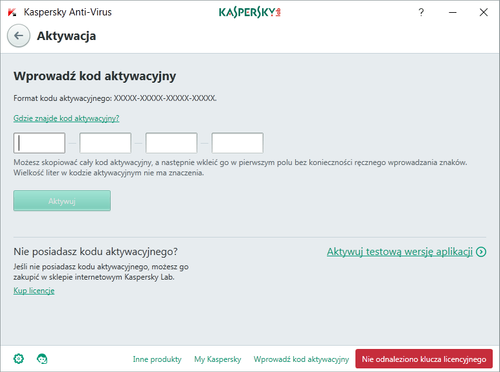Click 'Kaspersky Anti-Virus' title bar text
This screenshot has width=500, height=372.
coord(68,12)
